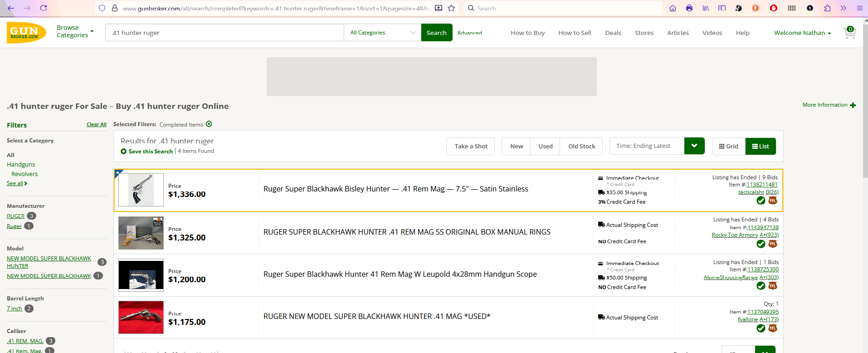Reload the current GunBroker page
Image resolution: width=868 pixels, height=353 pixels.
(44, 8)
